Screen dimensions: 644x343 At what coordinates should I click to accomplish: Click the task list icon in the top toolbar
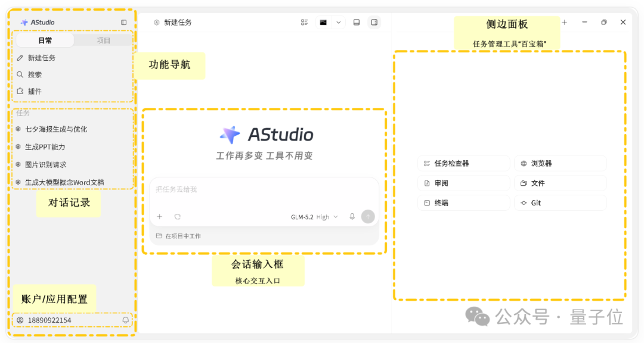[304, 23]
